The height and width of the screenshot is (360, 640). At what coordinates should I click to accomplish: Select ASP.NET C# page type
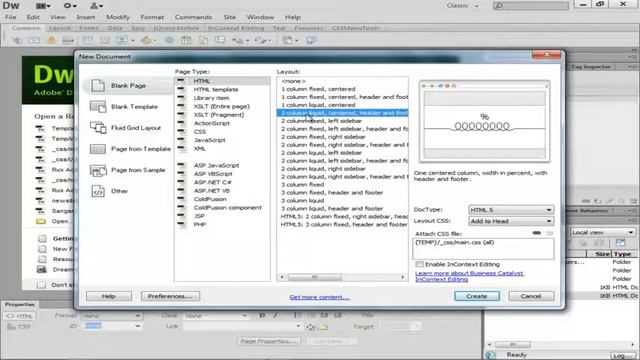click(x=213, y=182)
